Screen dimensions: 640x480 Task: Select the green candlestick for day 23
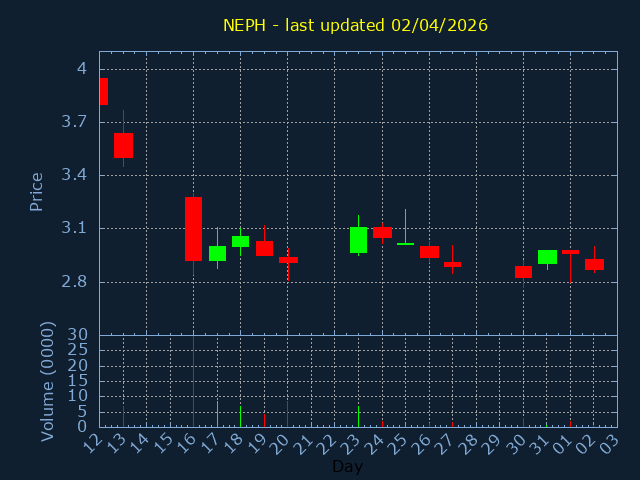tap(358, 240)
